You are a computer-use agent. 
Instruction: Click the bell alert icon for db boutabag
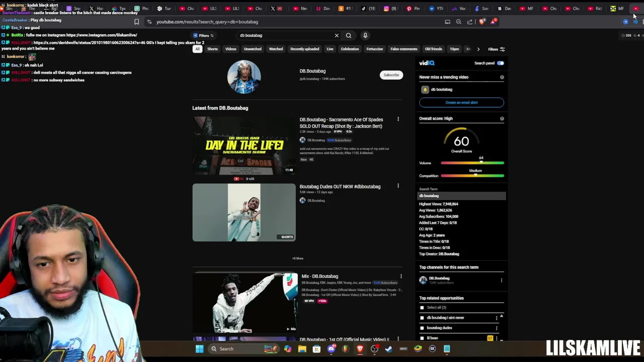point(425,89)
